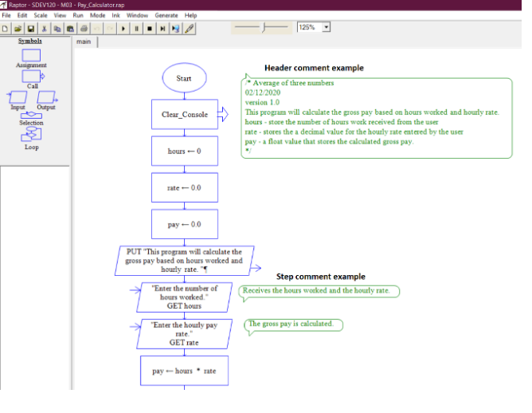Viewport: 532px width, 413px height.
Task: Select the Clear_Console call box
Action: click(185, 115)
